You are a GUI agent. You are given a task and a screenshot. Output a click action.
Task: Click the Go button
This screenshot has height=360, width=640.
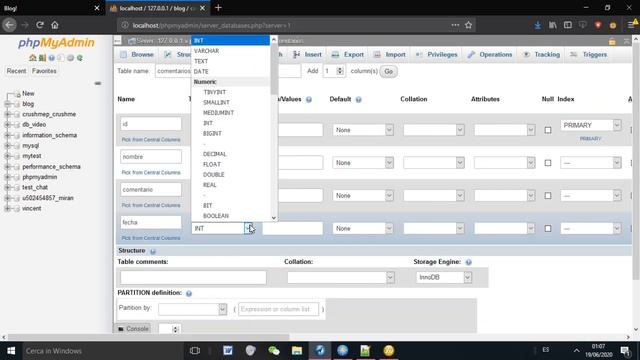pyautogui.click(x=389, y=71)
